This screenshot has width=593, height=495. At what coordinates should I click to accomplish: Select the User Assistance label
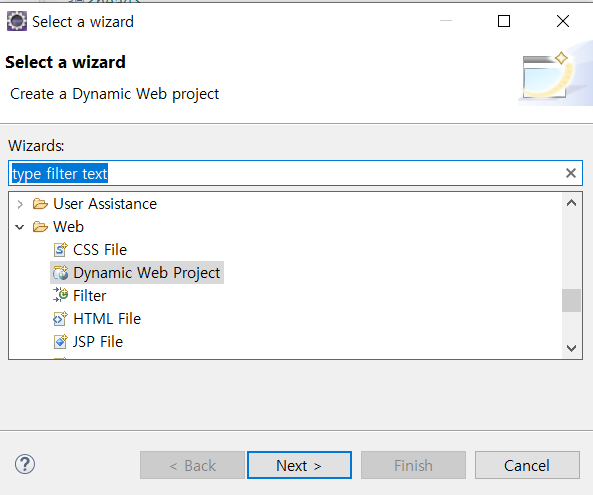105,204
